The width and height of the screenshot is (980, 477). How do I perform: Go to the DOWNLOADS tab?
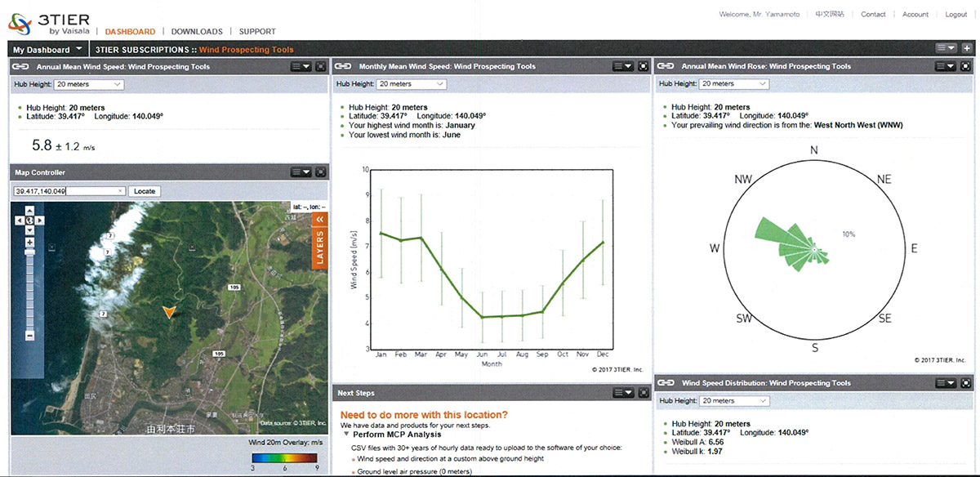(197, 32)
